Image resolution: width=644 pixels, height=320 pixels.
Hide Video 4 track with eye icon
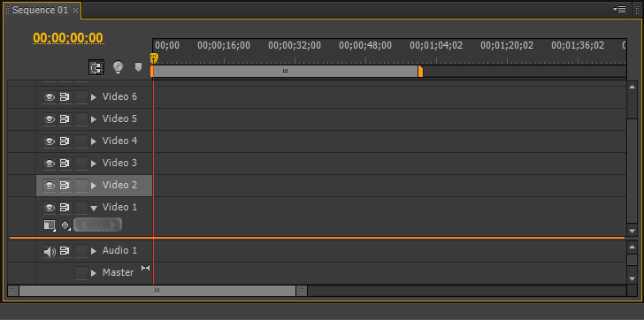[x=50, y=141]
